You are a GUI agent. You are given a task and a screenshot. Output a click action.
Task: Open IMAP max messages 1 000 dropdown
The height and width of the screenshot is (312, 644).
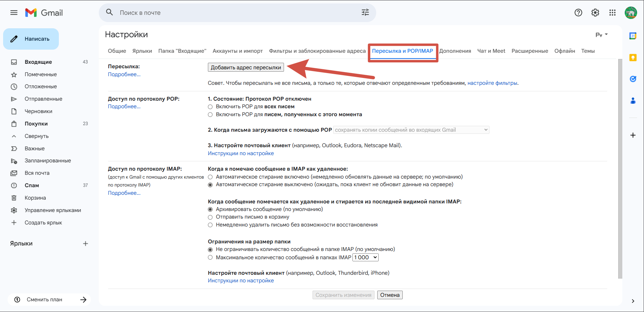[x=366, y=258]
